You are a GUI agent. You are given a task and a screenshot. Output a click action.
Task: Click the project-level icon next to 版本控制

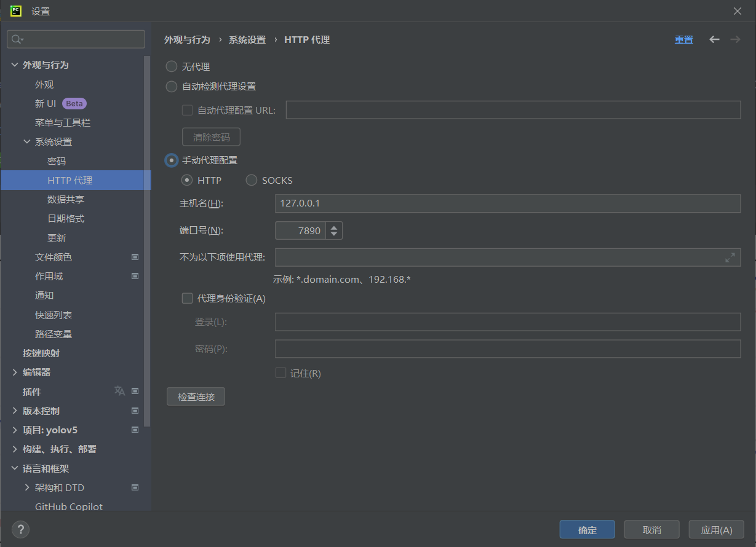[135, 411]
